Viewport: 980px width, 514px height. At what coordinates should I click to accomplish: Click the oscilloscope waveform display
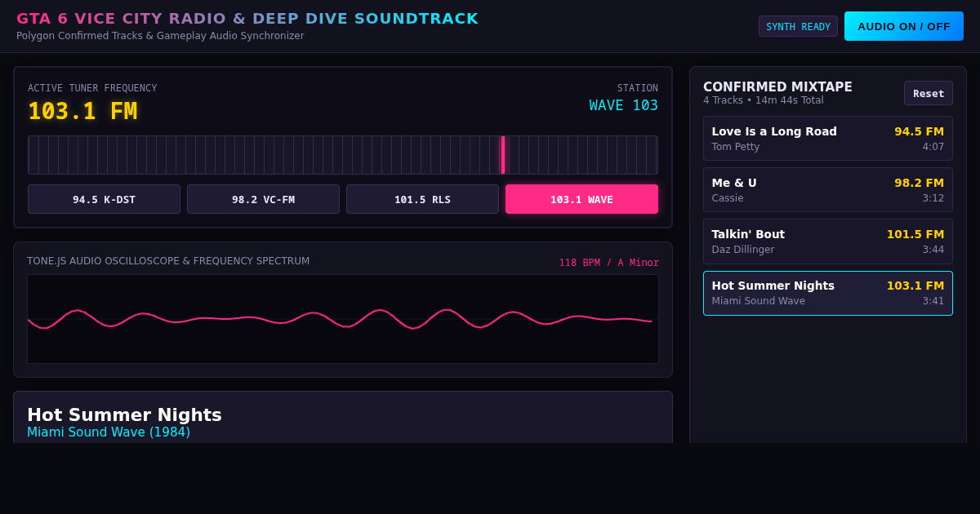(343, 319)
